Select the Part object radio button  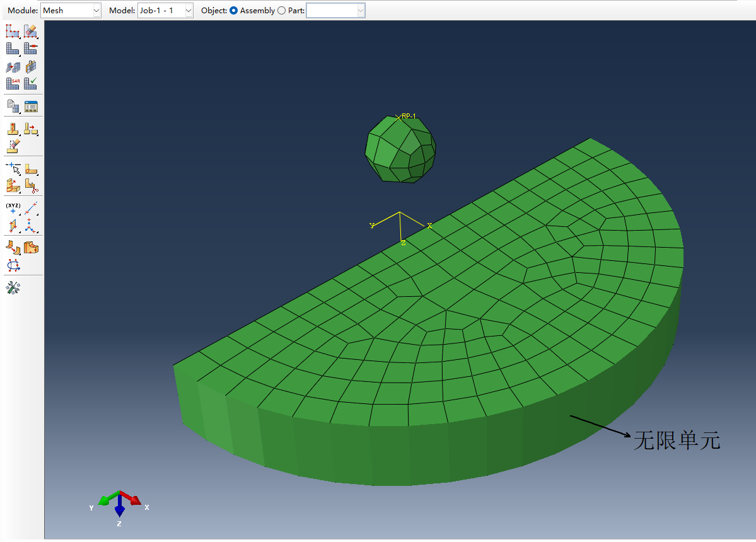tap(281, 11)
